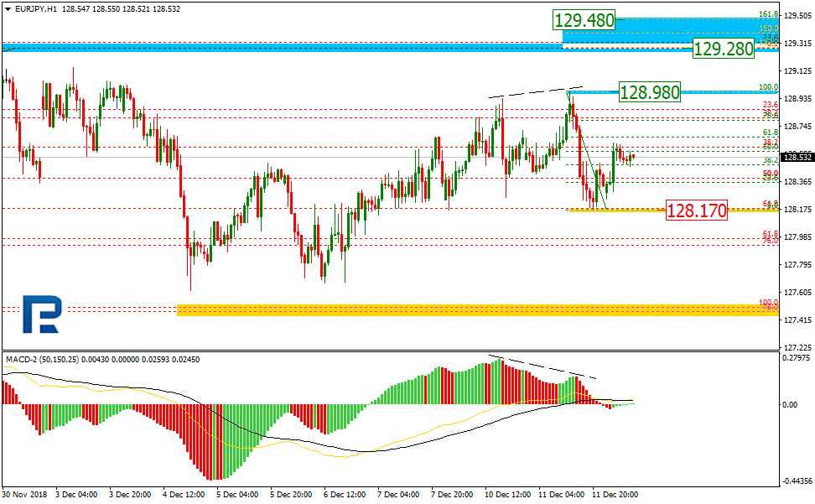Select the red 128.170 price label
Viewport: 815px width, 504px height.
(697, 210)
